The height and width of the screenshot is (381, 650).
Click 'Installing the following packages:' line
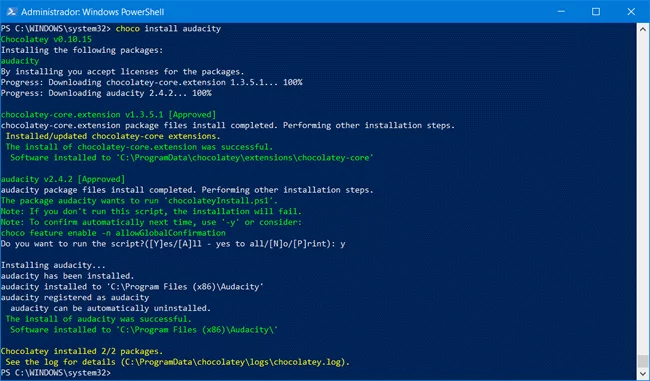coord(82,50)
